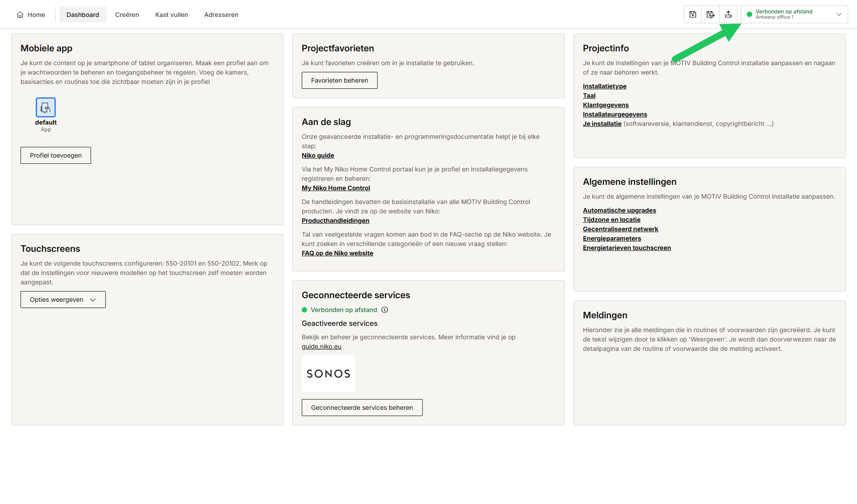Open the My Niko Home Control link

pos(336,188)
